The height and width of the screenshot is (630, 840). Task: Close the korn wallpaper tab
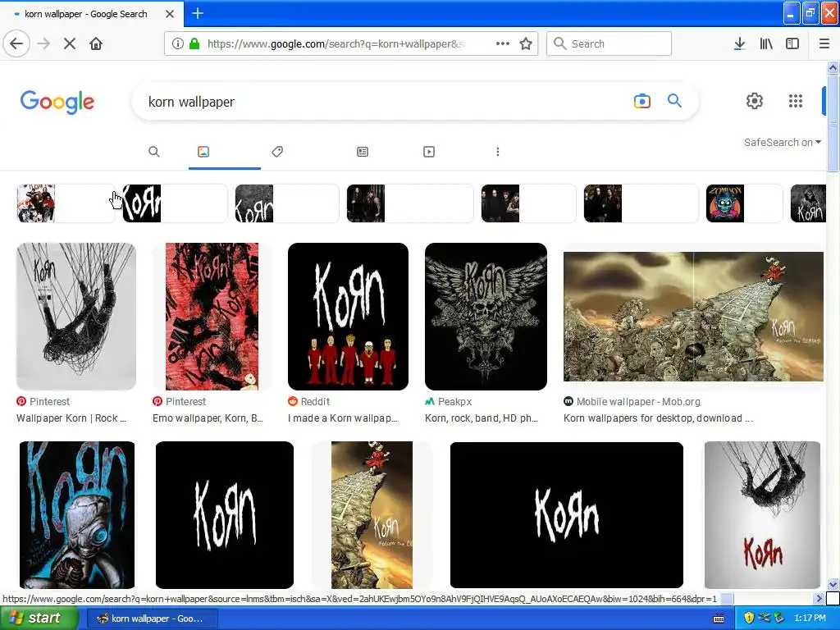click(x=170, y=14)
